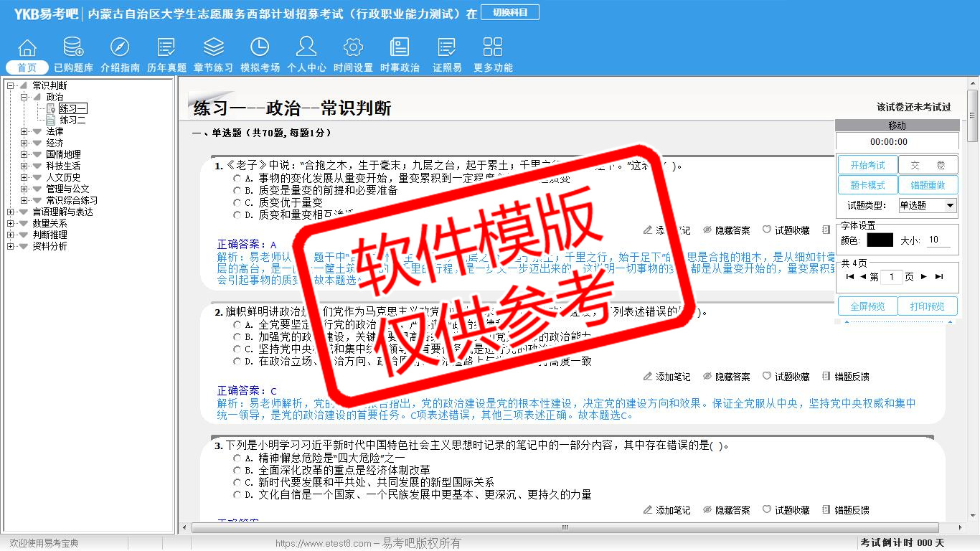This screenshot has width=980, height=551.
Task: Click page number field
Action: (892, 277)
